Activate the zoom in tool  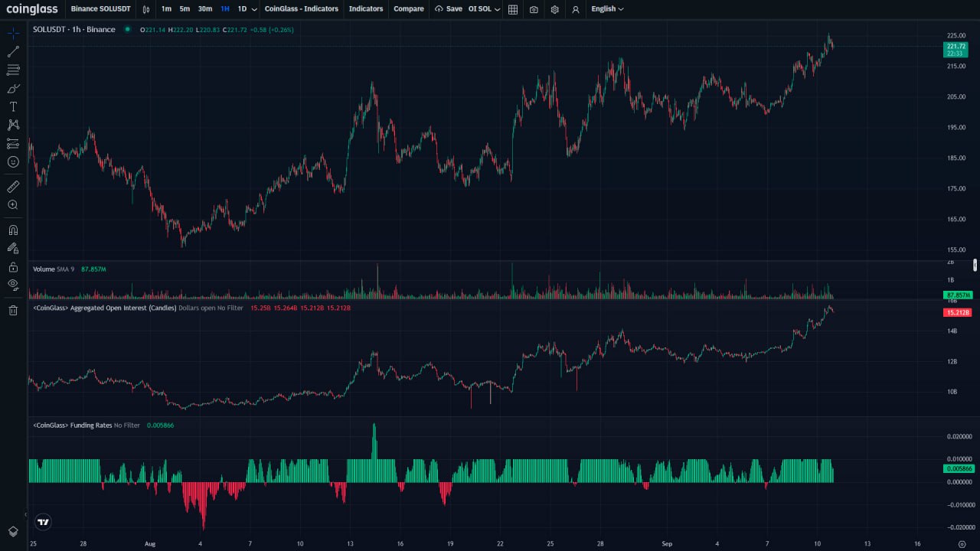coord(13,205)
